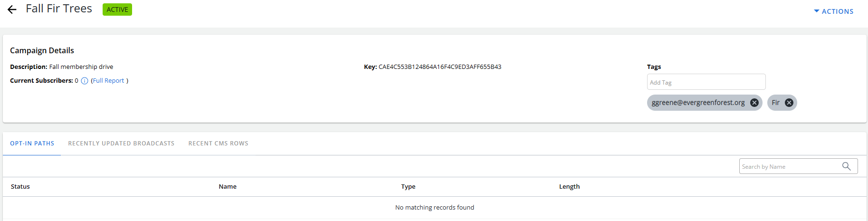Click the campaign Key value
This screenshot has width=868, height=221.
pyautogui.click(x=439, y=67)
